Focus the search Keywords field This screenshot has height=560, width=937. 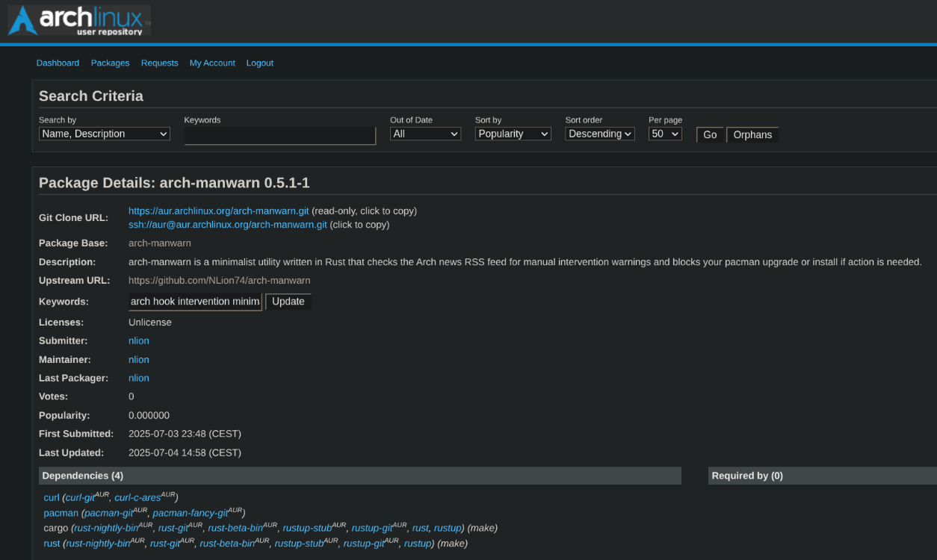[280, 135]
